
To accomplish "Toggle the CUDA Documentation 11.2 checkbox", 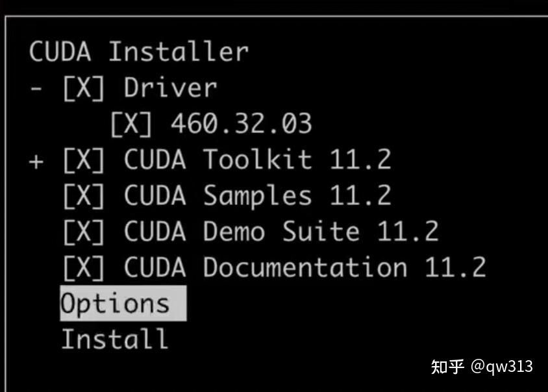I will click(84, 267).
